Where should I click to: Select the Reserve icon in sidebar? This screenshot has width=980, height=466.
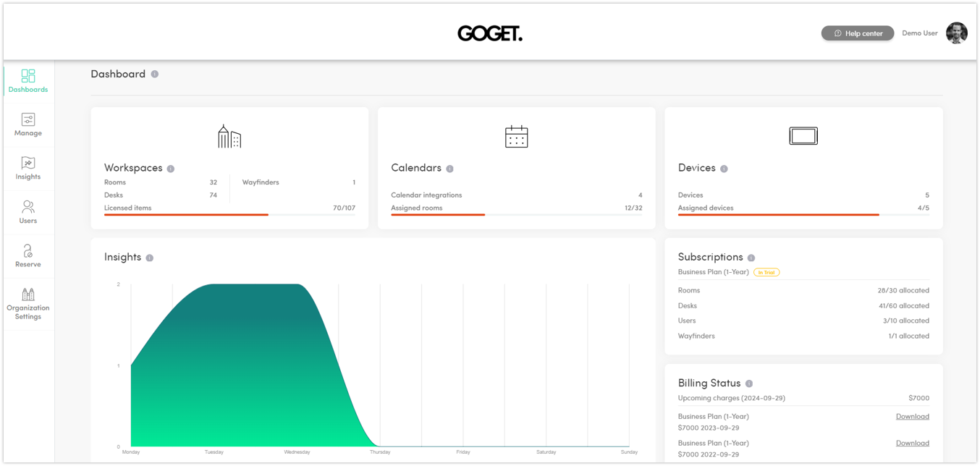click(x=28, y=252)
